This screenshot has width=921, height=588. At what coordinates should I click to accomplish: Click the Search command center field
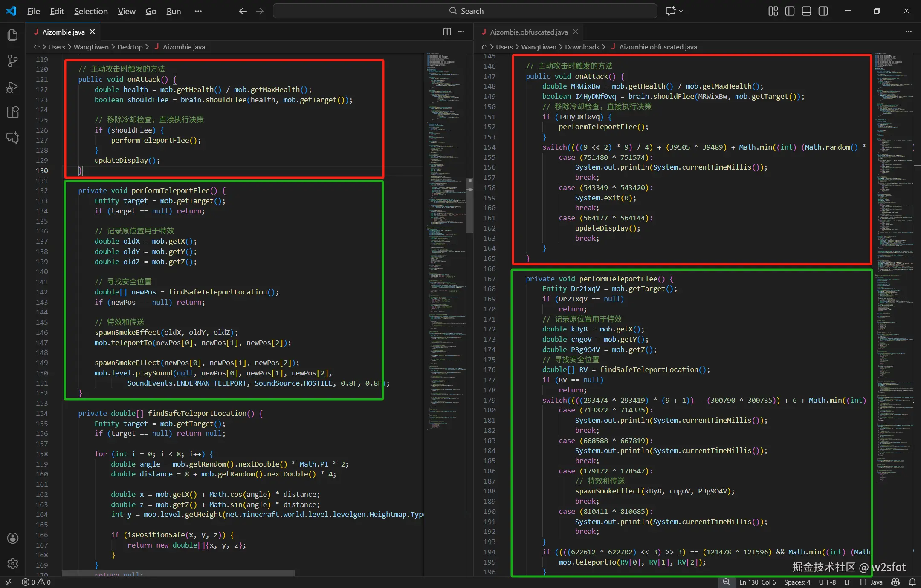click(x=465, y=11)
